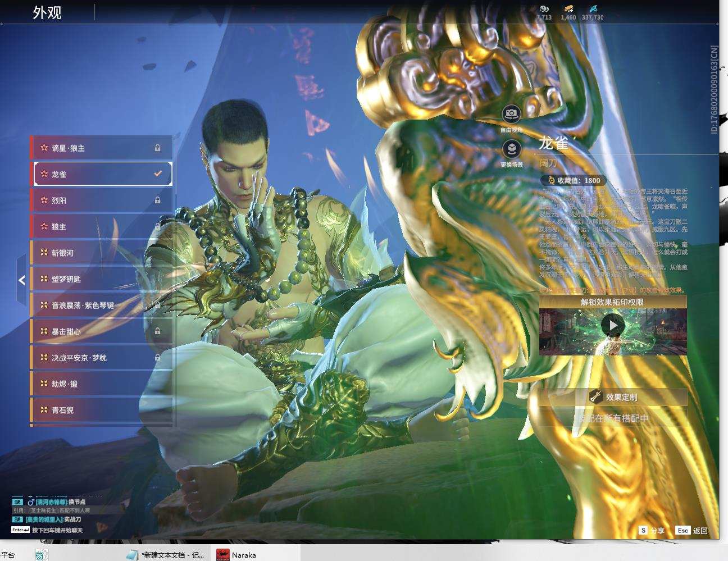Click the rarity icon beside 劫烬·锻
The height and width of the screenshot is (561, 728).
click(x=44, y=384)
